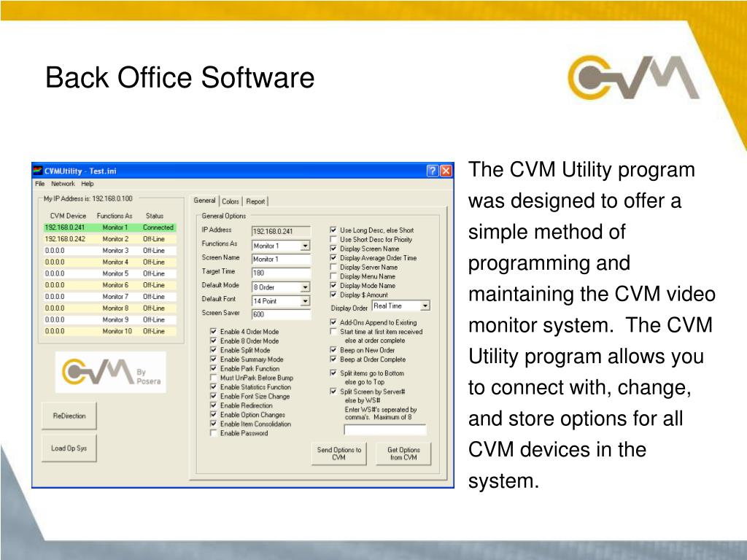This screenshot has width=747, height=560.
Task: Select the Monitor 8 device row
Action: [x=110, y=308]
